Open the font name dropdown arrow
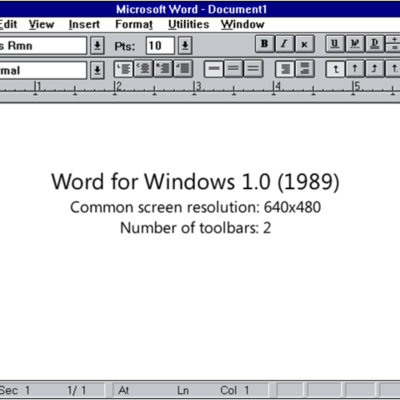The image size is (400, 400). tap(97, 45)
